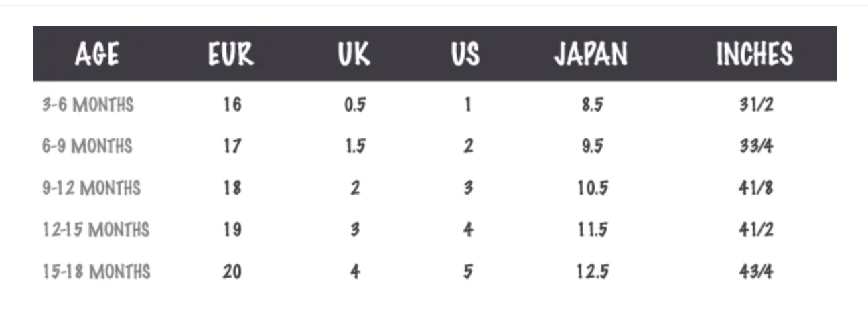Click the Japan size 12.5 cell
The height and width of the screenshot is (313, 868).
(593, 272)
